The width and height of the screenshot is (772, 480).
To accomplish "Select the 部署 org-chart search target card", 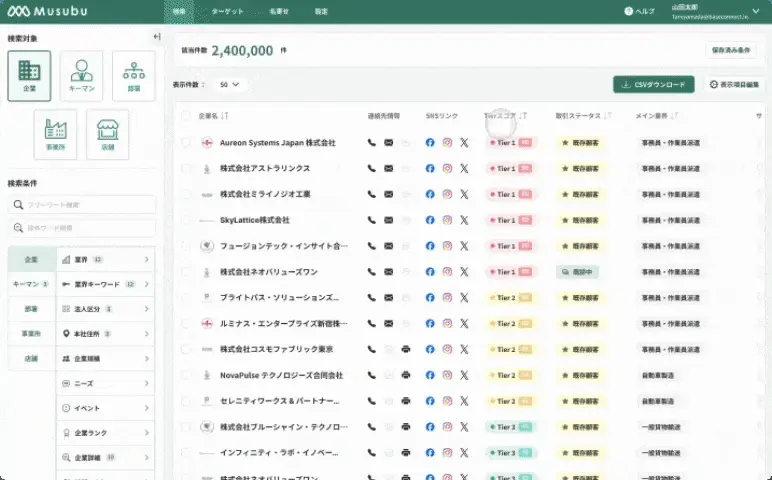I will click(x=134, y=76).
